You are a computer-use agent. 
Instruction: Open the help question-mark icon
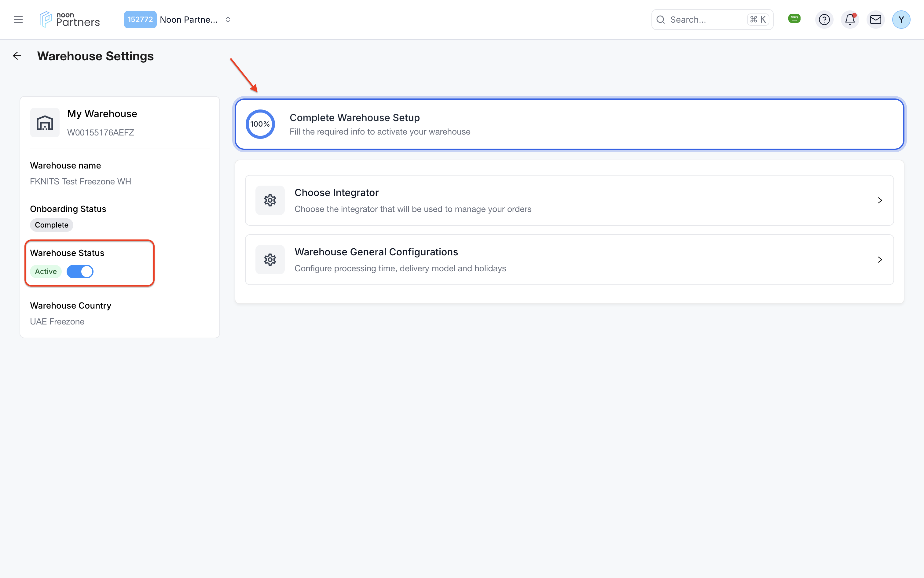click(824, 20)
